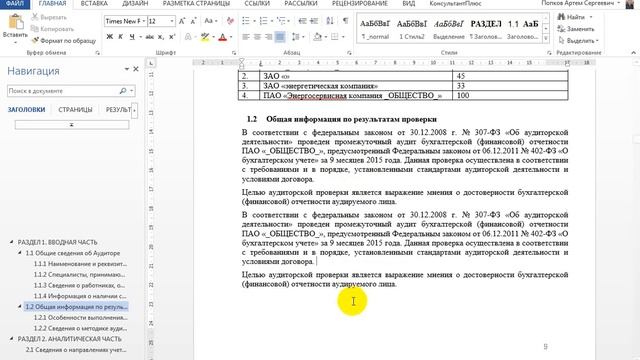Open the font name dropdown
640x360 pixels.
(144, 21)
